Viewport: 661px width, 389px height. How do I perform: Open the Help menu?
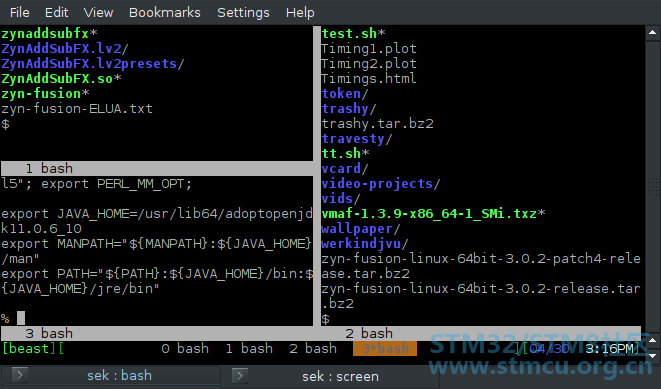click(x=300, y=13)
